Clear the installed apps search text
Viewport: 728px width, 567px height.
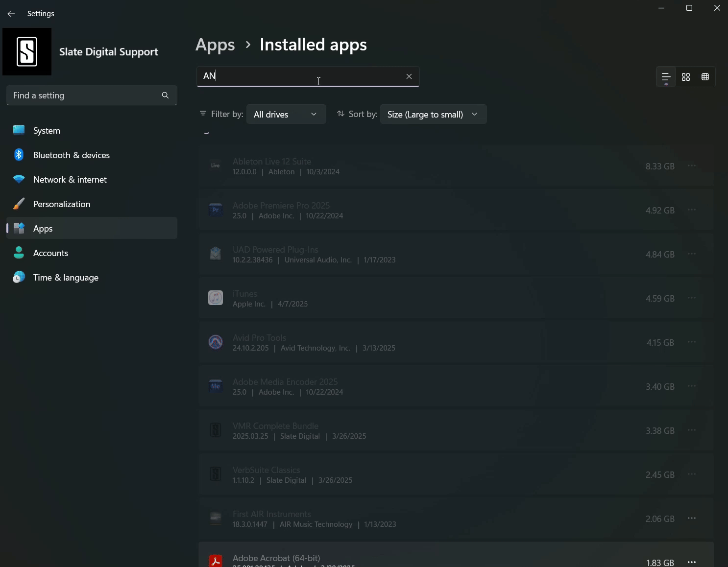pyautogui.click(x=409, y=76)
